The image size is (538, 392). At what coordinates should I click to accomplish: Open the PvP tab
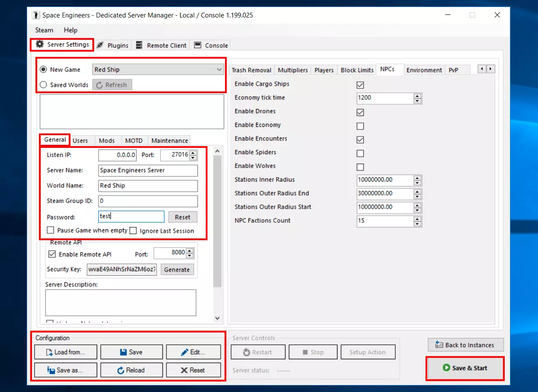click(x=454, y=70)
